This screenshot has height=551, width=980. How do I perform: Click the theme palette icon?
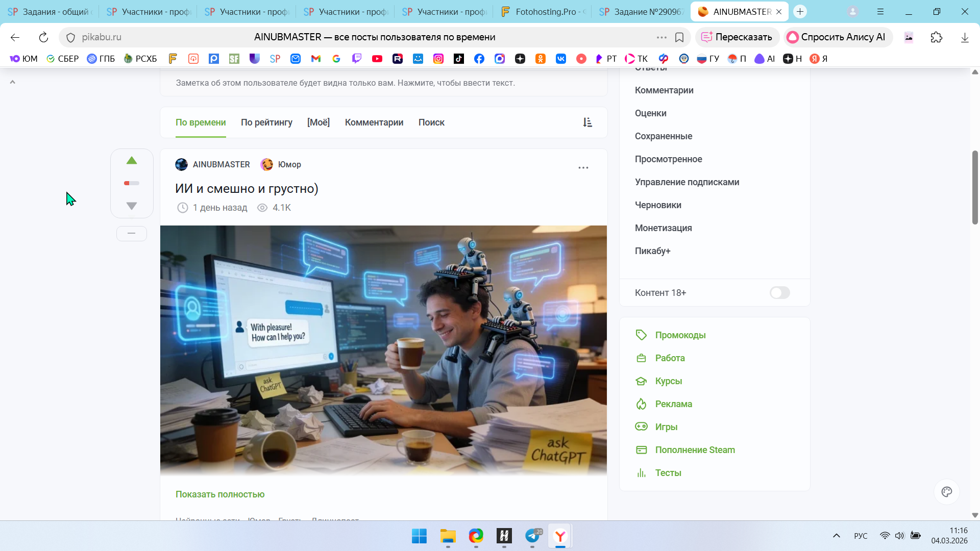tap(947, 492)
